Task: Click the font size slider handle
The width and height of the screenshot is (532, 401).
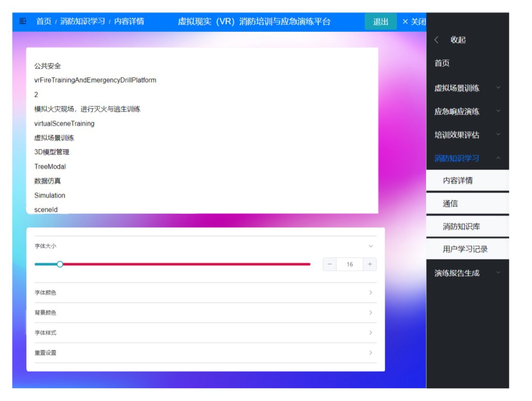Action: 60,264
